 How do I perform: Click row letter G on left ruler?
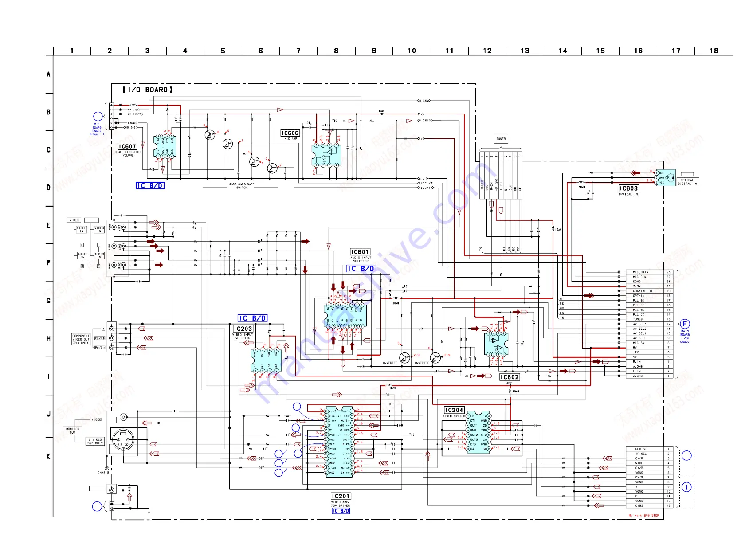[48, 301]
